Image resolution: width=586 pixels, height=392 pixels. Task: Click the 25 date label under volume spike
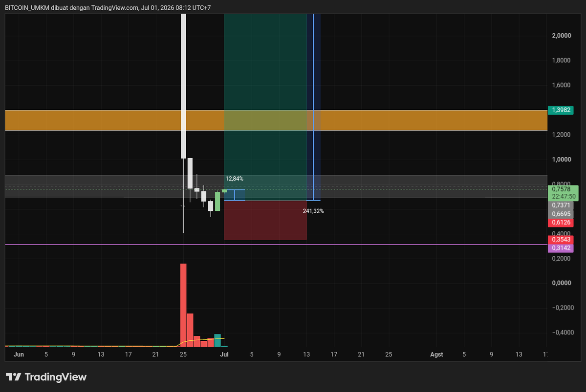(183, 354)
